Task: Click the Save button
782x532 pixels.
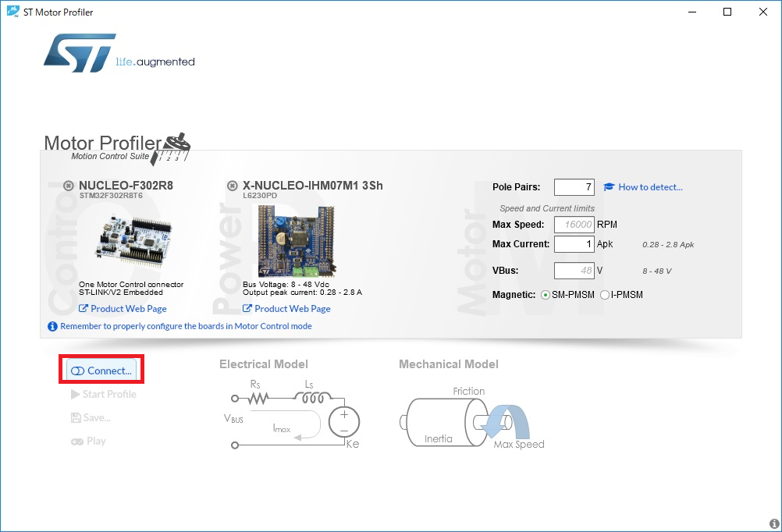Action: pyautogui.click(x=91, y=417)
